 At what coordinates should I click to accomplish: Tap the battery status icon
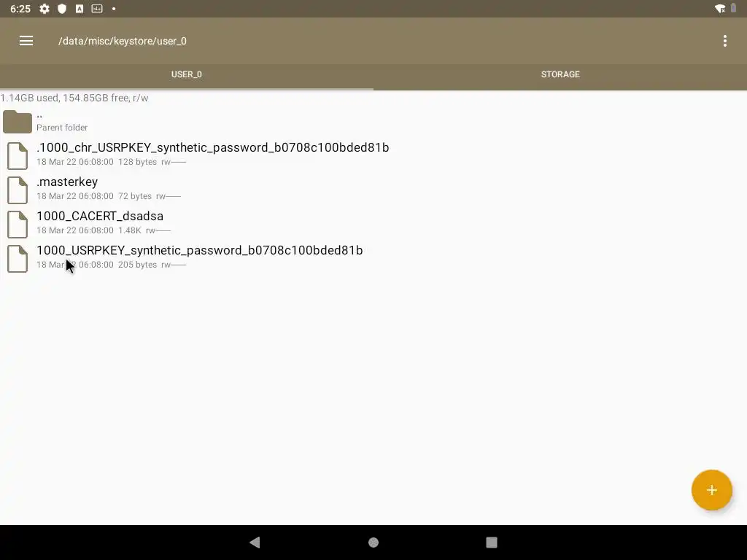tap(734, 9)
